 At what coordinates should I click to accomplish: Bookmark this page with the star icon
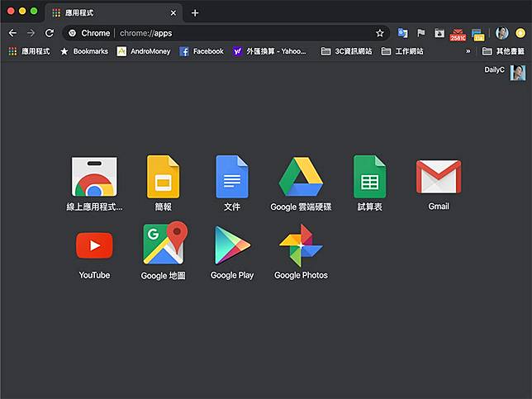380,33
